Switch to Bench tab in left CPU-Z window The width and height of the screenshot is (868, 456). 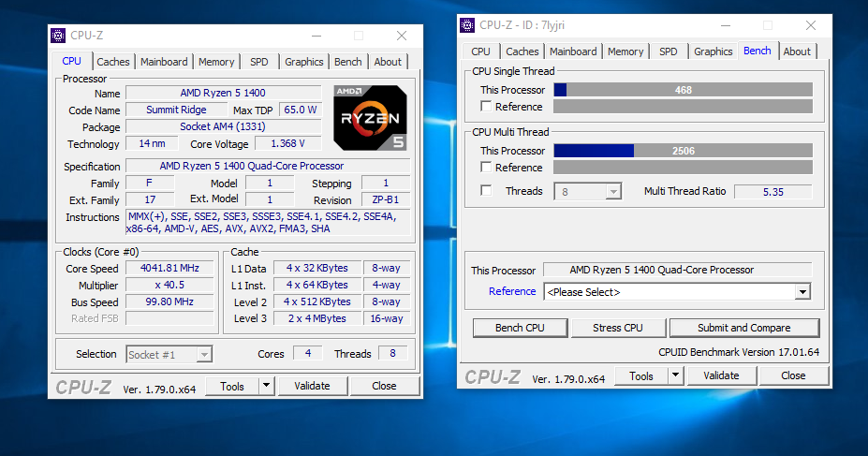pos(347,62)
